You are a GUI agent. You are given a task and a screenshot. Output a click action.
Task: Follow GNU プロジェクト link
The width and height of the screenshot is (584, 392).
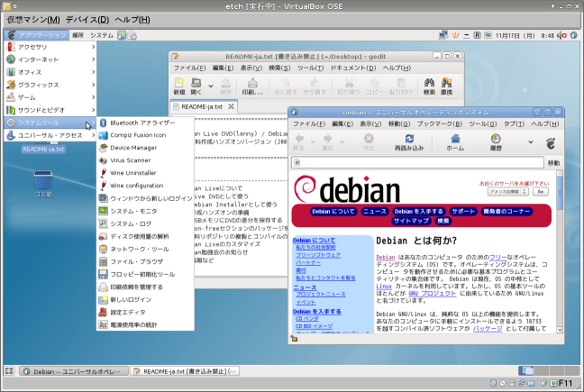[x=432, y=294]
